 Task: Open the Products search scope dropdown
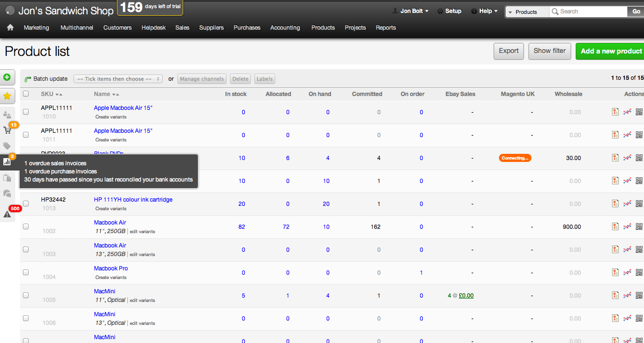click(527, 12)
